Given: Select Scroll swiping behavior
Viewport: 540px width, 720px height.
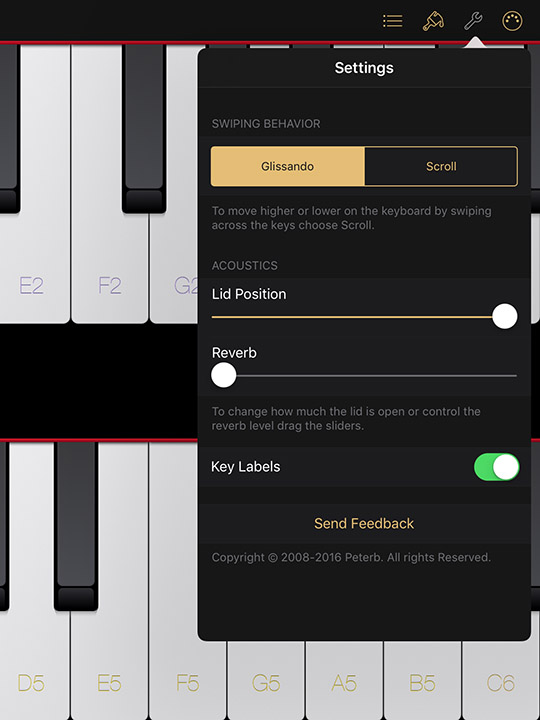Looking at the screenshot, I should (x=441, y=166).
